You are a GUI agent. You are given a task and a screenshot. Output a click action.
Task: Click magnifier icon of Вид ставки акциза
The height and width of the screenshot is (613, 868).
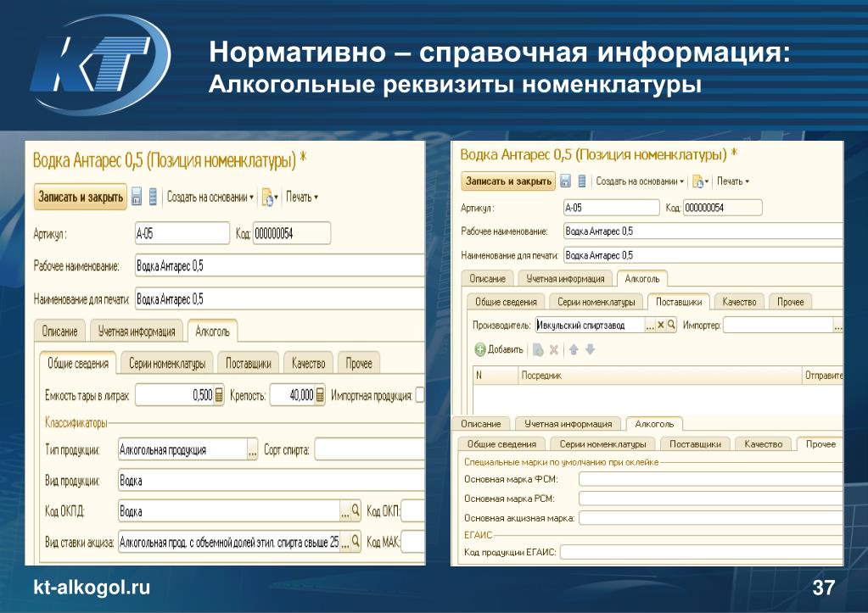pos(356,541)
